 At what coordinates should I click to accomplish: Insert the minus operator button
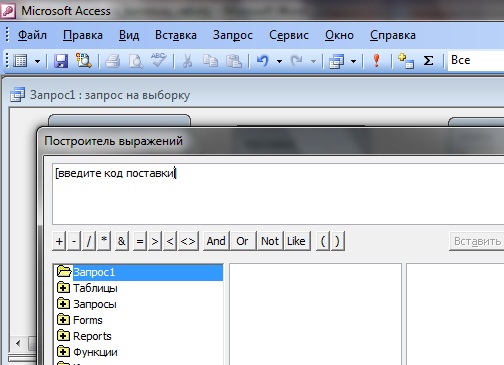tap(74, 241)
